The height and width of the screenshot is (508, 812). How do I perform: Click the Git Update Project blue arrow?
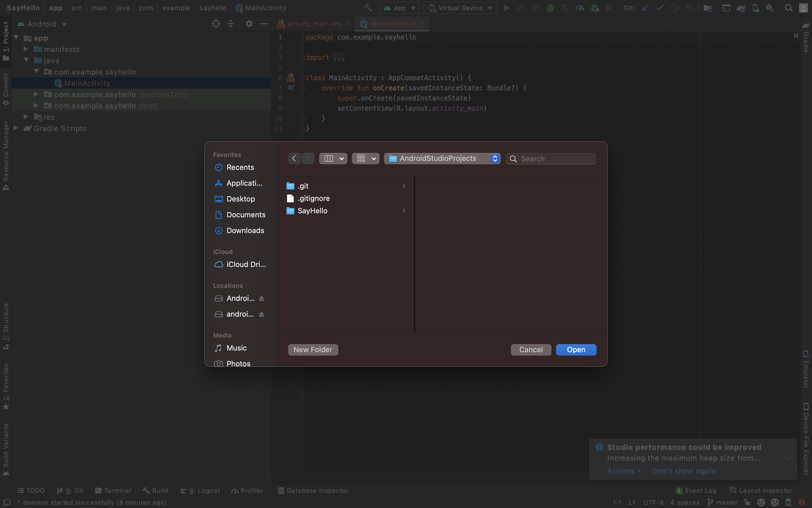click(x=645, y=8)
